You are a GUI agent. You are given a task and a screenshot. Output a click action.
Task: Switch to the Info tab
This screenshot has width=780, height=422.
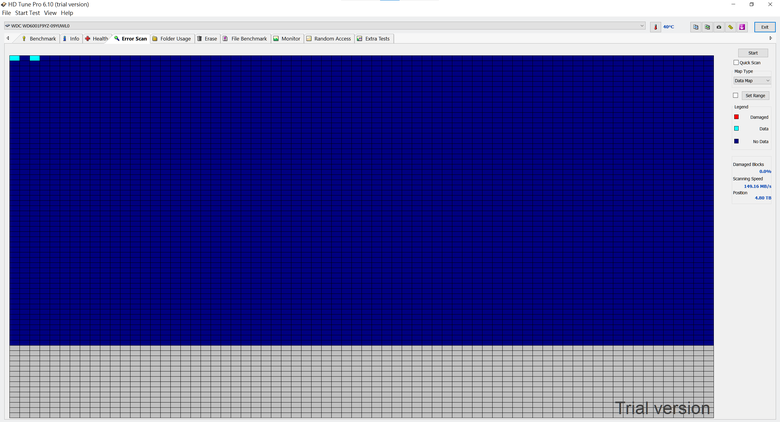71,38
